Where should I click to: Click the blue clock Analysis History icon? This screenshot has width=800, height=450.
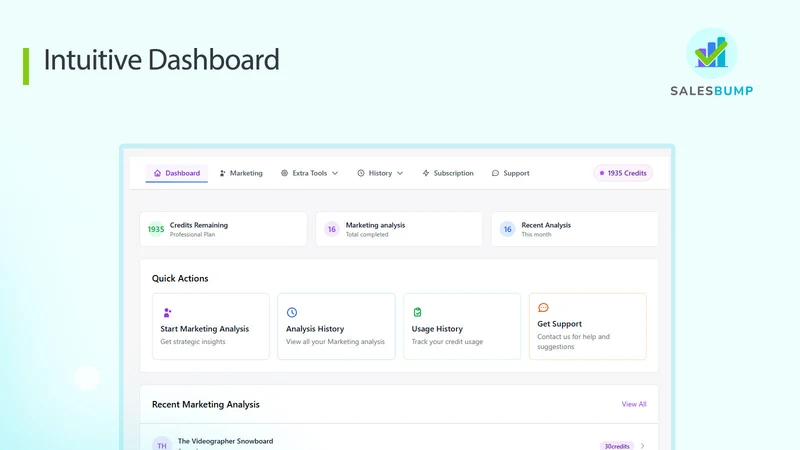(x=292, y=312)
